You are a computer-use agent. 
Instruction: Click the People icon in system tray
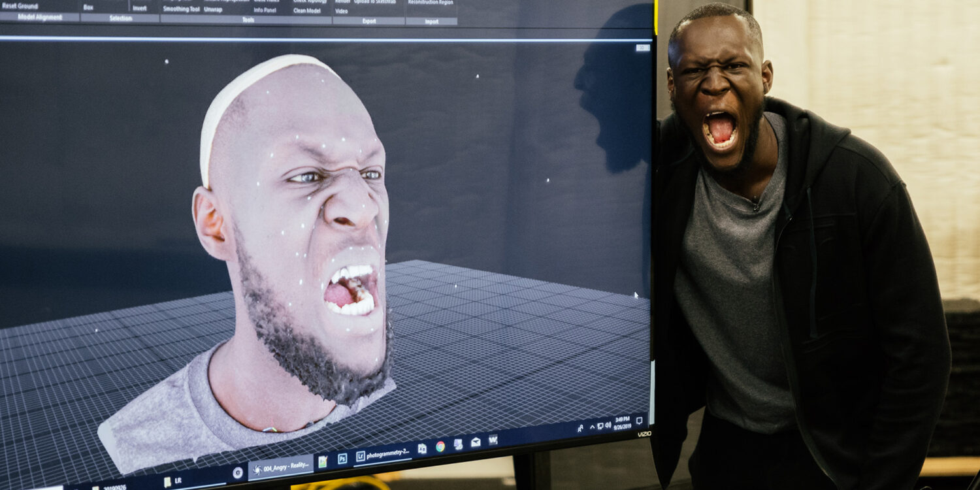coord(580,429)
